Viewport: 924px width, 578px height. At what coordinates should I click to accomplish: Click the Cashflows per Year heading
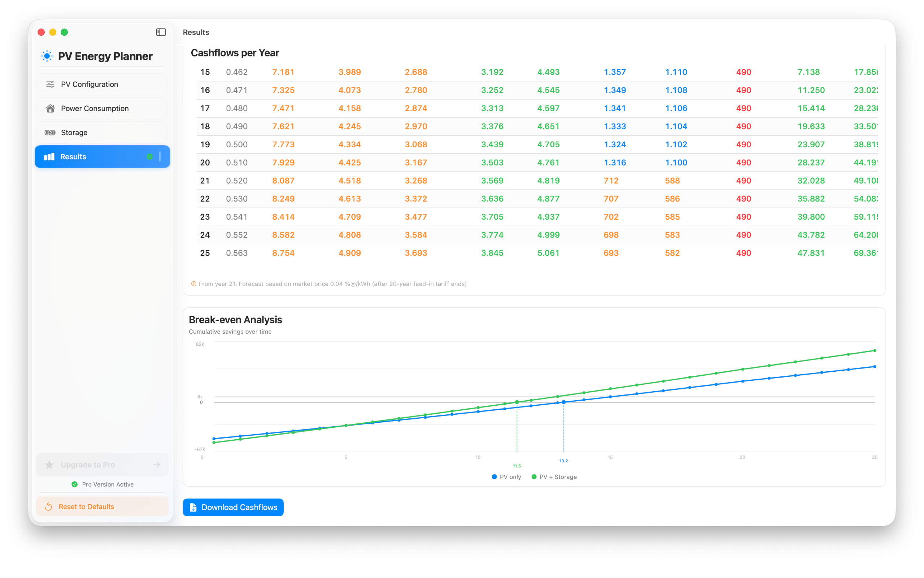coord(235,53)
